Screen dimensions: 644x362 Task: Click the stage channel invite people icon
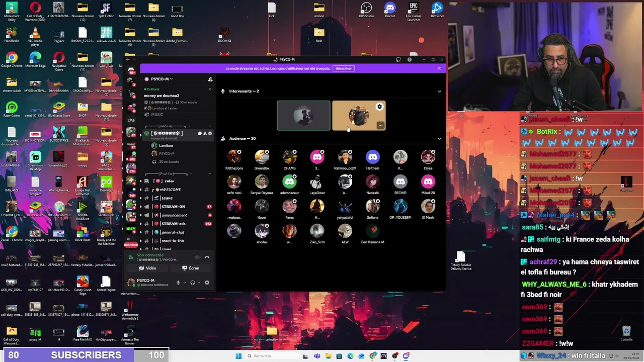pyautogui.click(x=205, y=133)
